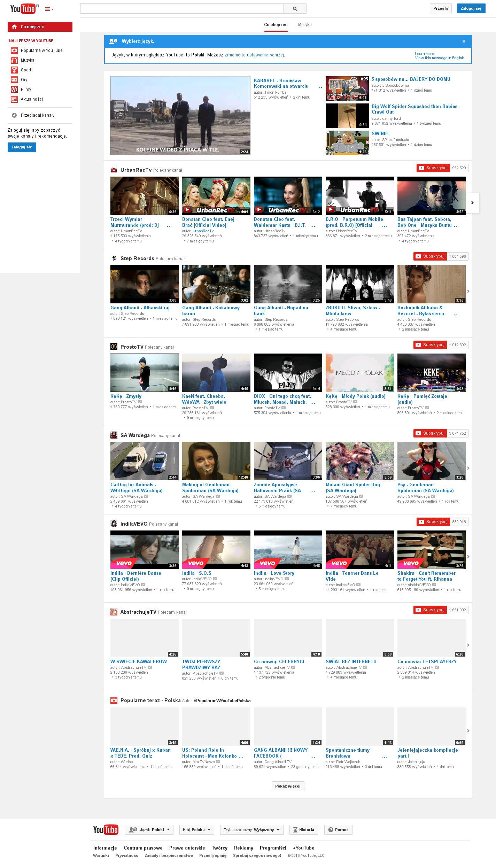Image resolution: width=496 pixels, height=868 pixels.
Task: Click the Pokaż więcej button
Action: coord(288,786)
